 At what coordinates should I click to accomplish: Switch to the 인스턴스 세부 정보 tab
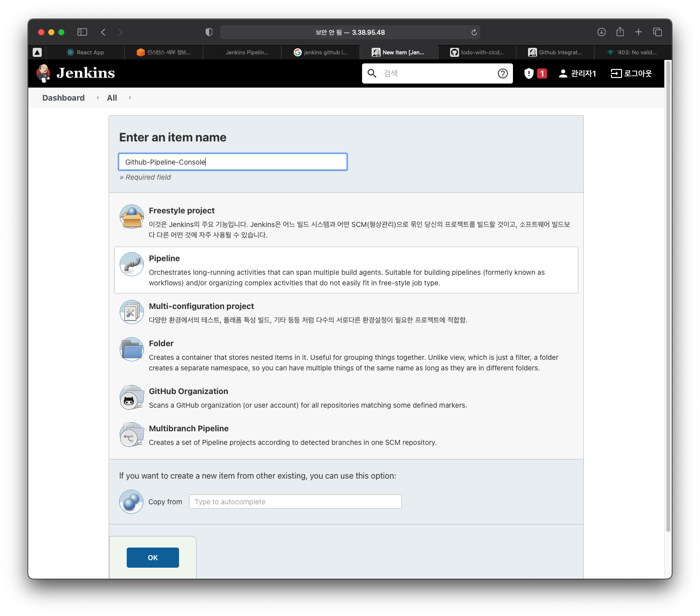(164, 52)
